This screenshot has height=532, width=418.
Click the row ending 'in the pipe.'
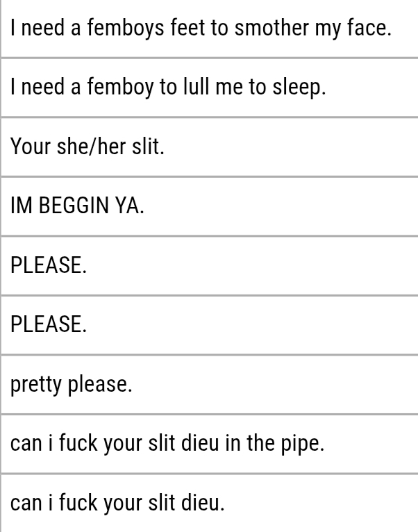(x=208, y=444)
